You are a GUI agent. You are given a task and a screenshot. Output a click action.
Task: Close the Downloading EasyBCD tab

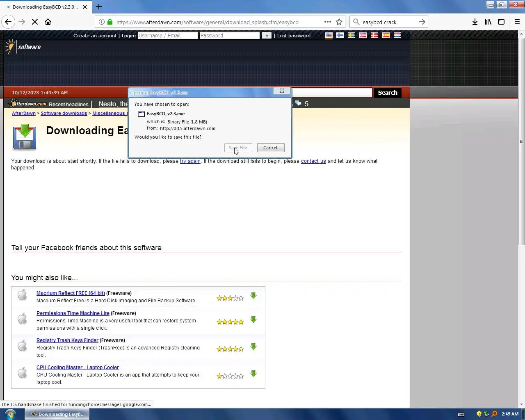pos(85,7)
